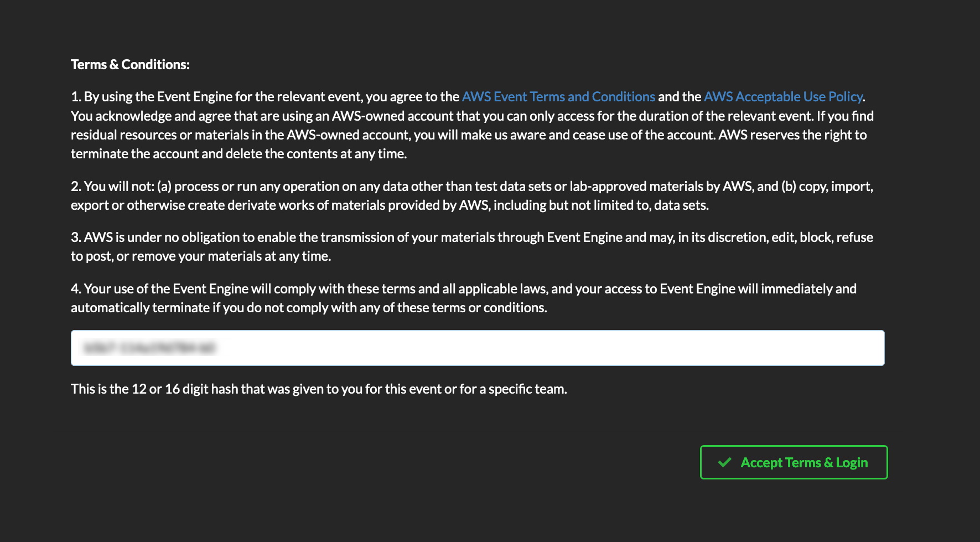Click the line starting 'residual resources or materials'
The height and width of the screenshot is (542, 980).
pyautogui.click(x=469, y=135)
